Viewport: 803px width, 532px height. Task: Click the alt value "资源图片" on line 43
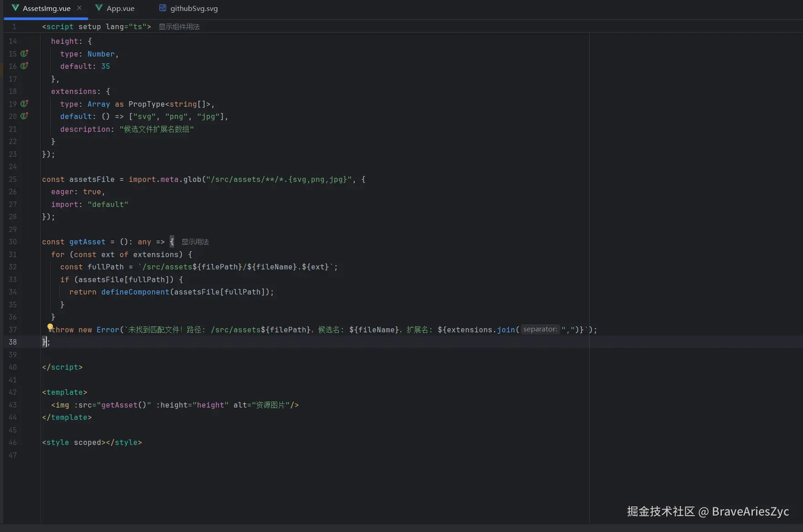271,405
